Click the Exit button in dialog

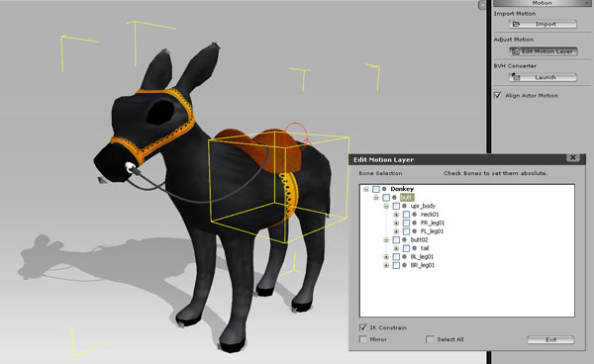coord(550,340)
